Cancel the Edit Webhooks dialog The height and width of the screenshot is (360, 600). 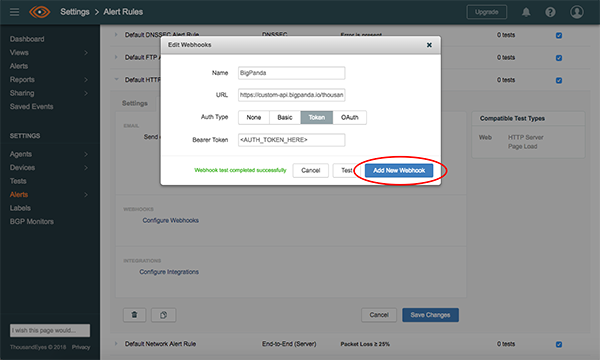(310, 170)
